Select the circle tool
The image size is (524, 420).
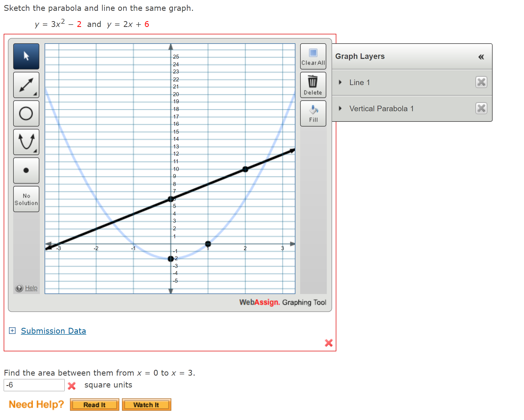pyautogui.click(x=26, y=113)
